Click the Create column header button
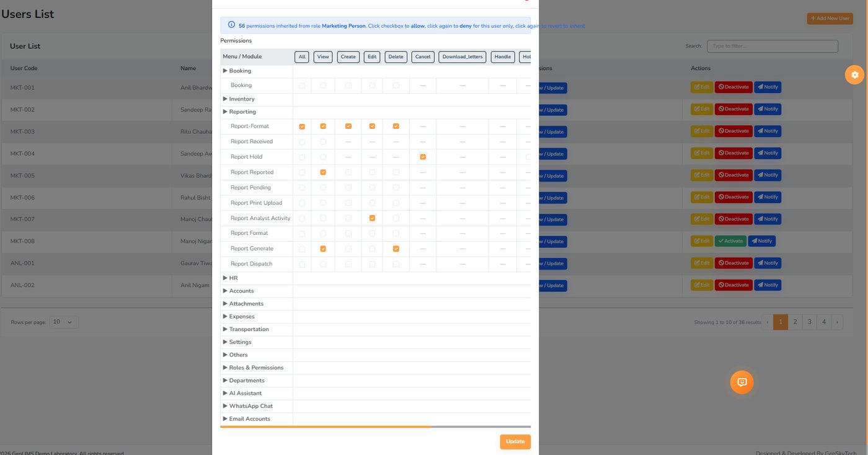This screenshot has width=868, height=455. (348, 57)
